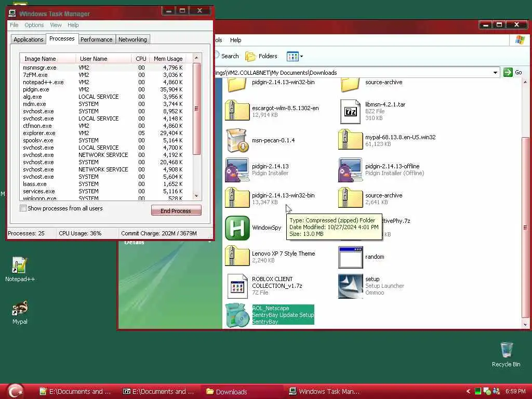The height and width of the screenshot is (399, 532).
Task: Sort processes by User Name column header
Action: click(104, 59)
